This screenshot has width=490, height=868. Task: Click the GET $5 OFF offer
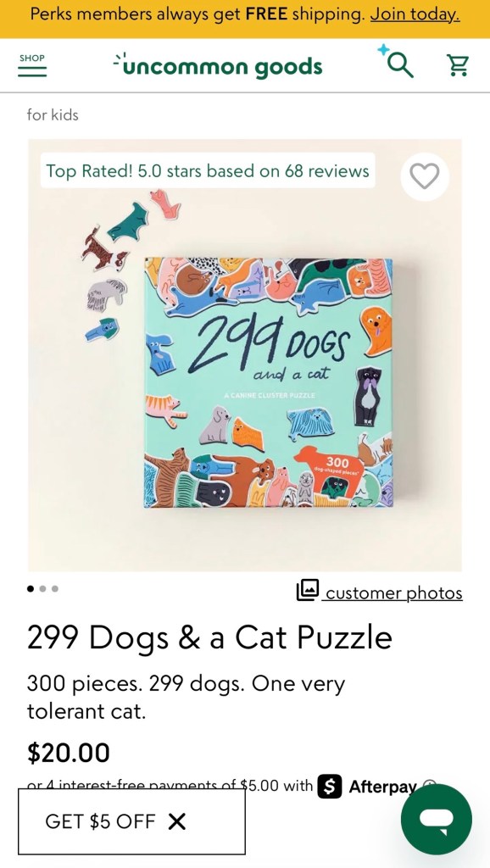100,821
